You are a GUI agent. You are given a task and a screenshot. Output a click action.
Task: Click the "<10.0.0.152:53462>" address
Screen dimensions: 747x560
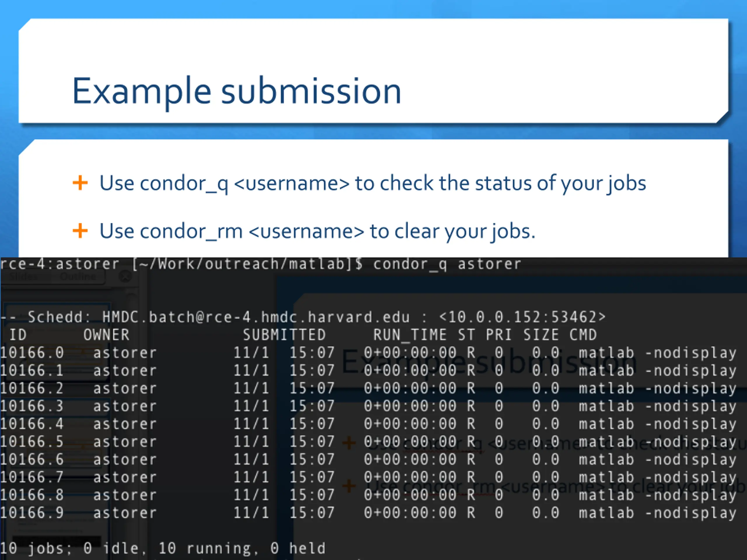(x=522, y=317)
